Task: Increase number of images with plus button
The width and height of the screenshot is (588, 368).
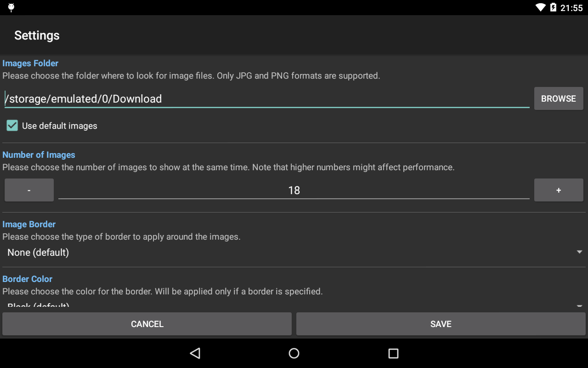Action: (559, 190)
